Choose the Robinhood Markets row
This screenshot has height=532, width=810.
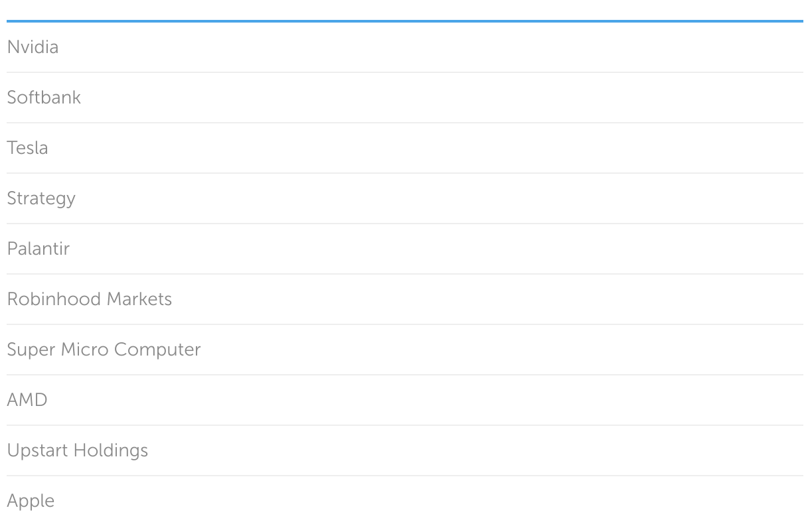[405, 299]
